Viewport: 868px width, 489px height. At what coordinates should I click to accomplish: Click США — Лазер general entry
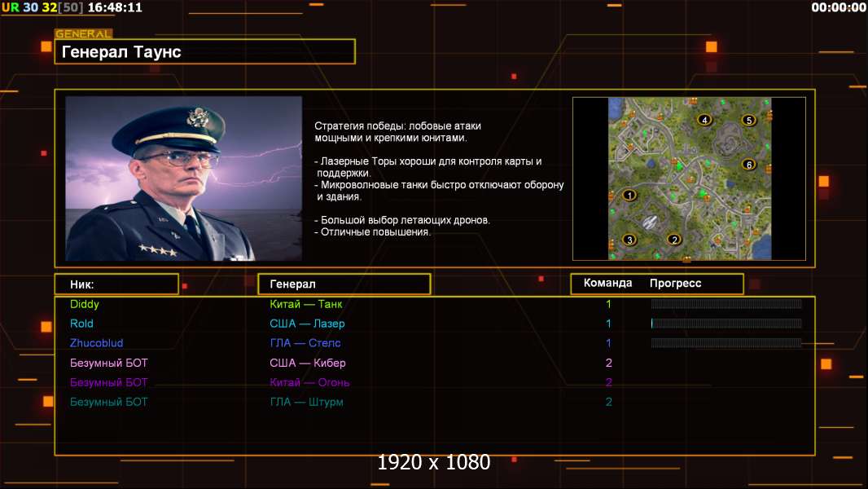[307, 324]
